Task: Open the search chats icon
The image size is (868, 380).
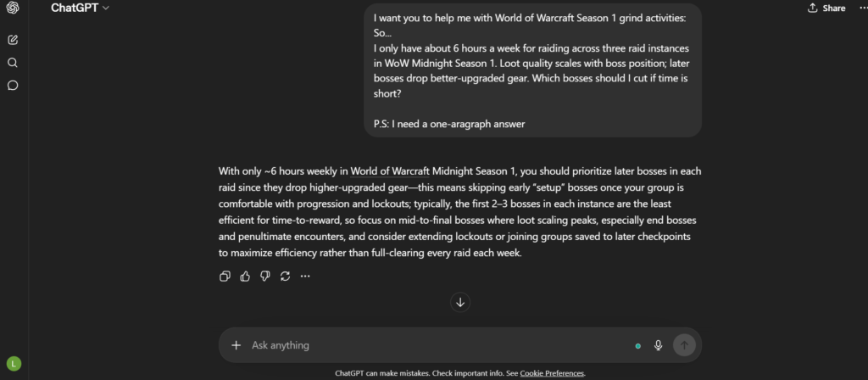Action: (13, 63)
